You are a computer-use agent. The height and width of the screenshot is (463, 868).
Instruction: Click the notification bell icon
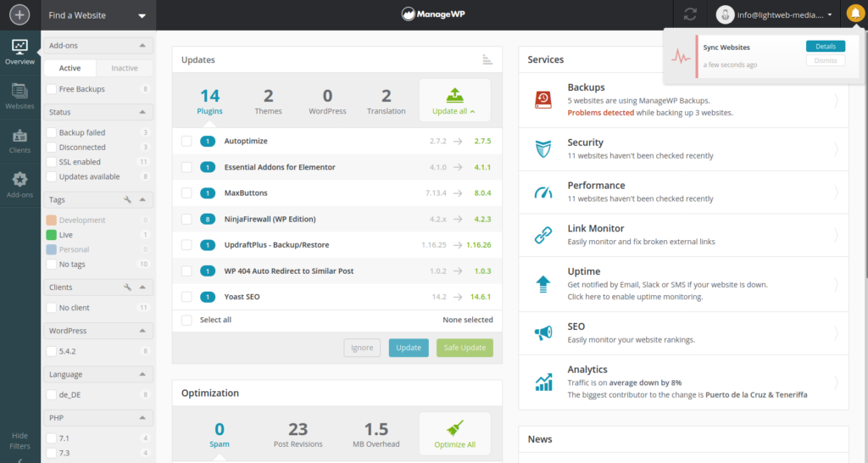855,14
